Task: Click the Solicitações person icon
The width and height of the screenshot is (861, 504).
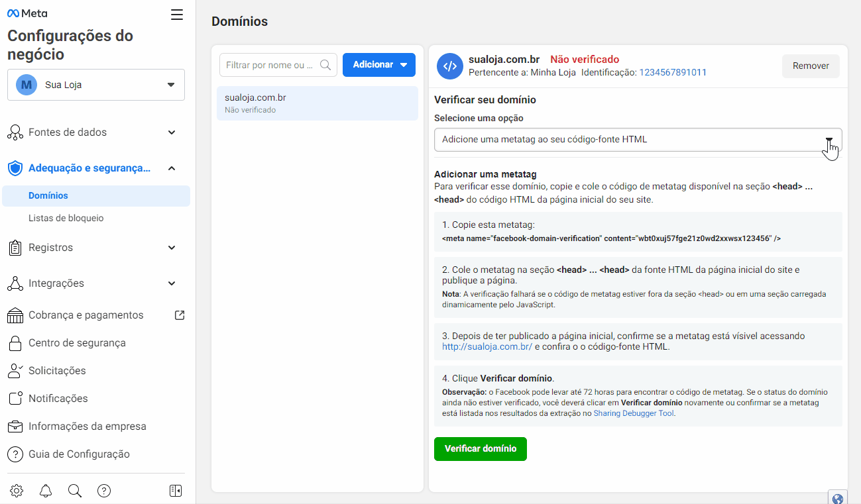Action: (15, 371)
